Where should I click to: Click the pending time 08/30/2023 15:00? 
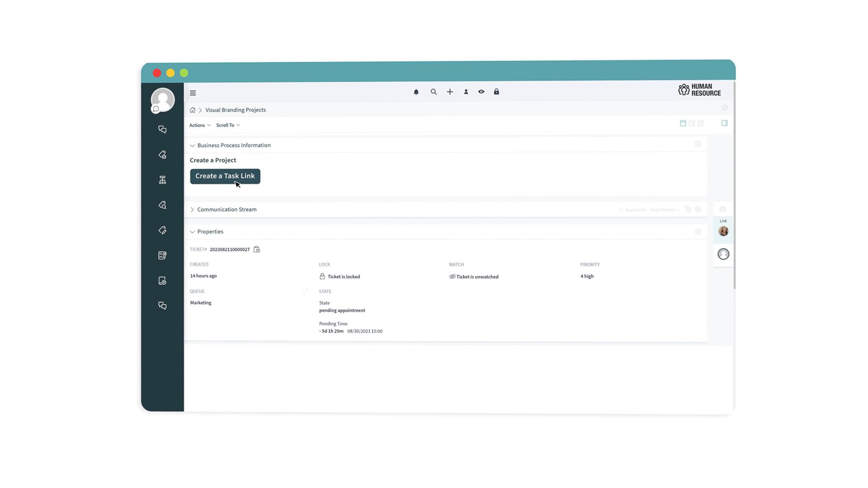pyautogui.click(x=365, y=331)
